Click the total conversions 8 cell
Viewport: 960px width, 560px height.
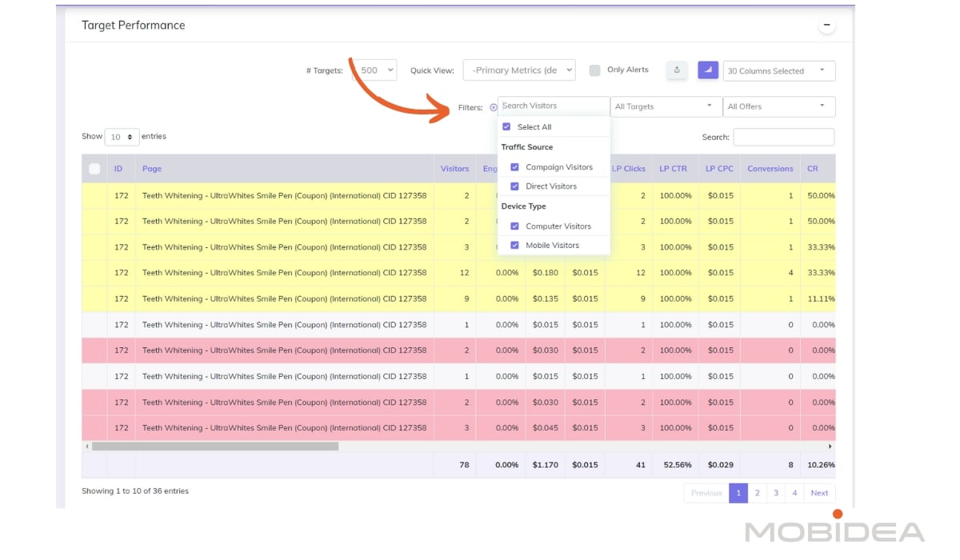[x=770, y=465]
